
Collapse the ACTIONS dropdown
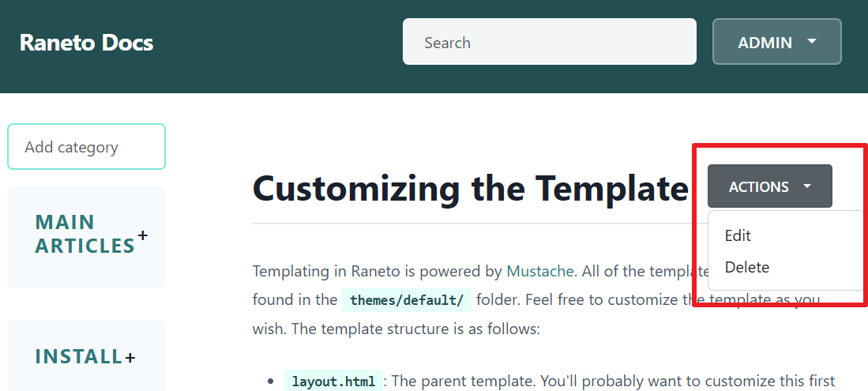tap(769, 186)
